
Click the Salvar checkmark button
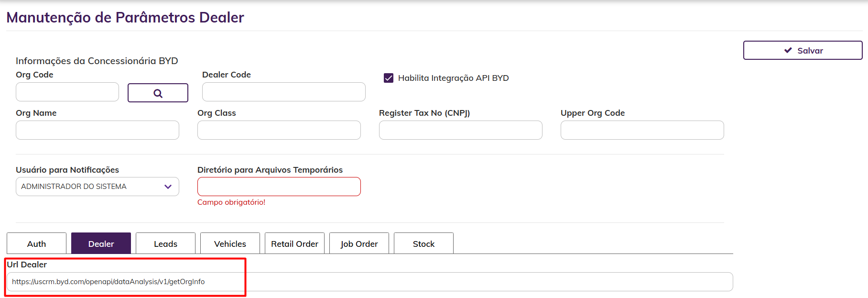803,50
